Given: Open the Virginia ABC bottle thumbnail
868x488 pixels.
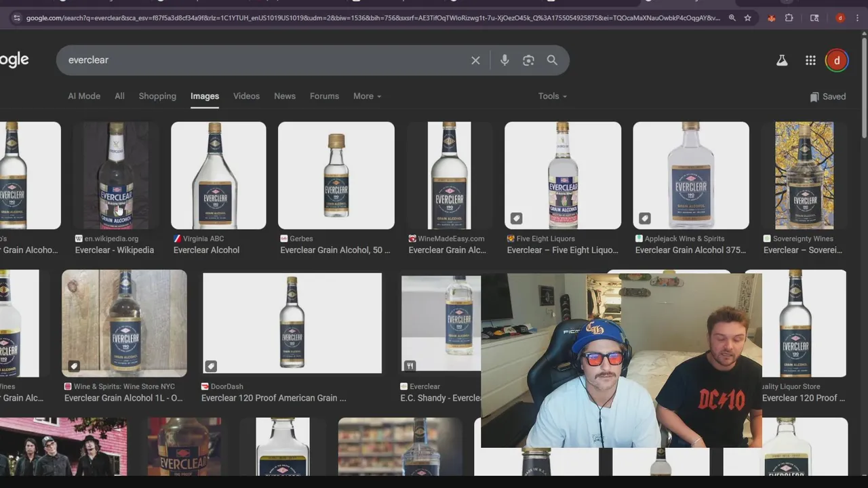Looking at the screenshot, I should (218, 176).
